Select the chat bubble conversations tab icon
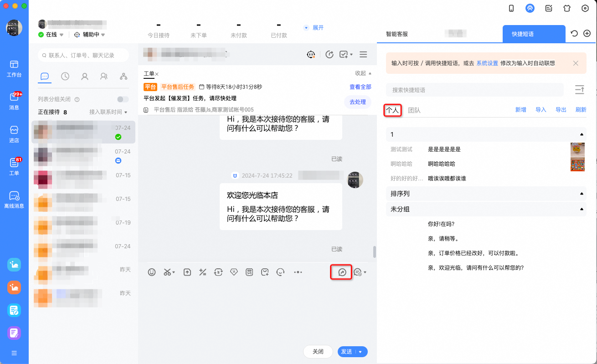 click(45, 77)
